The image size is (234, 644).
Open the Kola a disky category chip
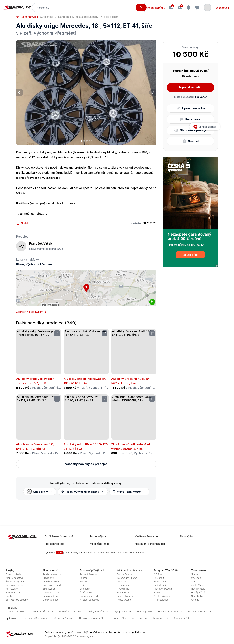(x=40, y=492)
